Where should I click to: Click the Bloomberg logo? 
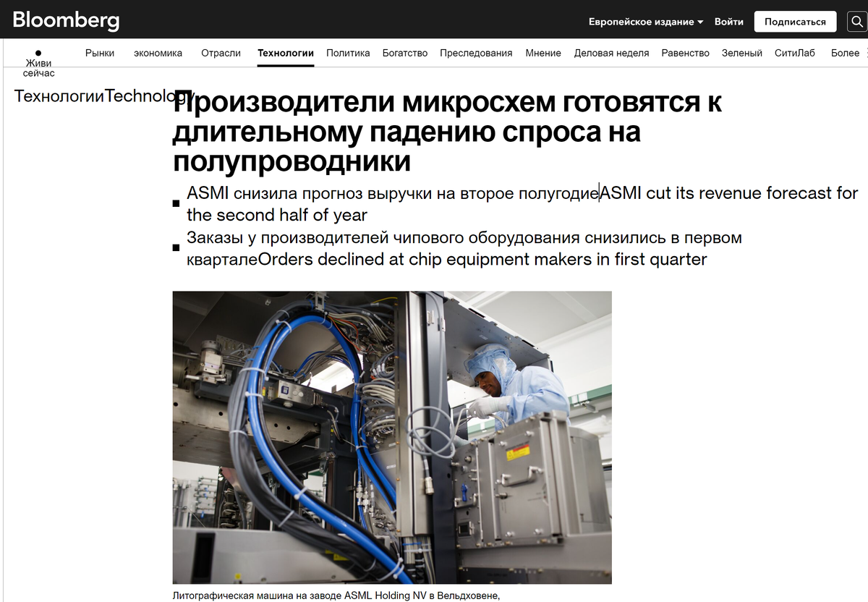[66, 20]
